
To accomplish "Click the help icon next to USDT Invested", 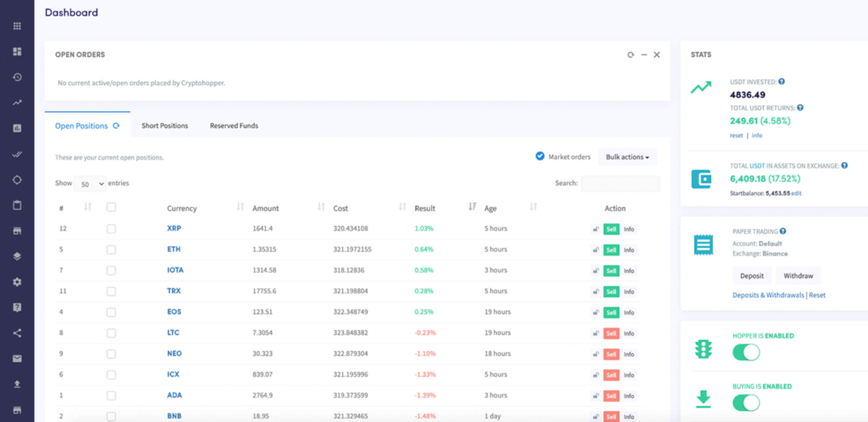I will click(782, 82).
